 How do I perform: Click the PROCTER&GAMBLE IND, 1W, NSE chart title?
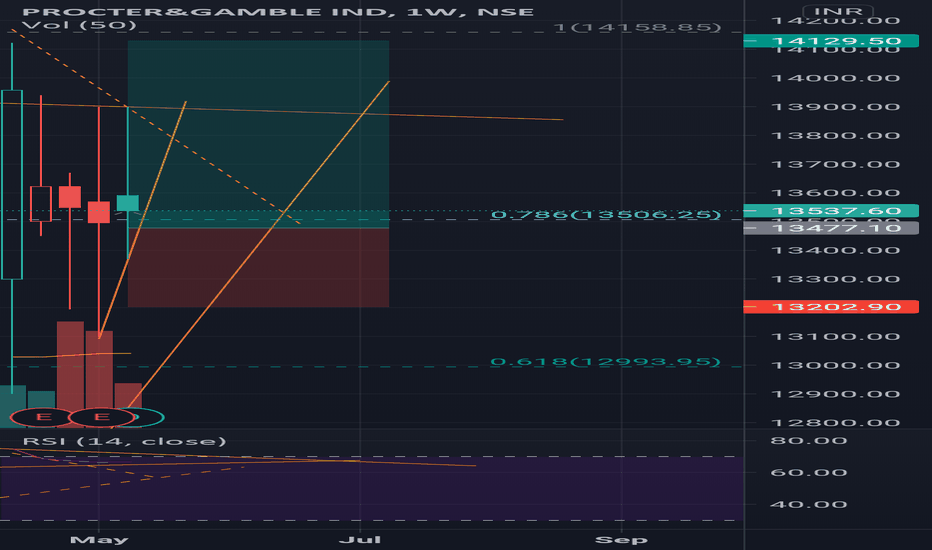coord(278,12)
